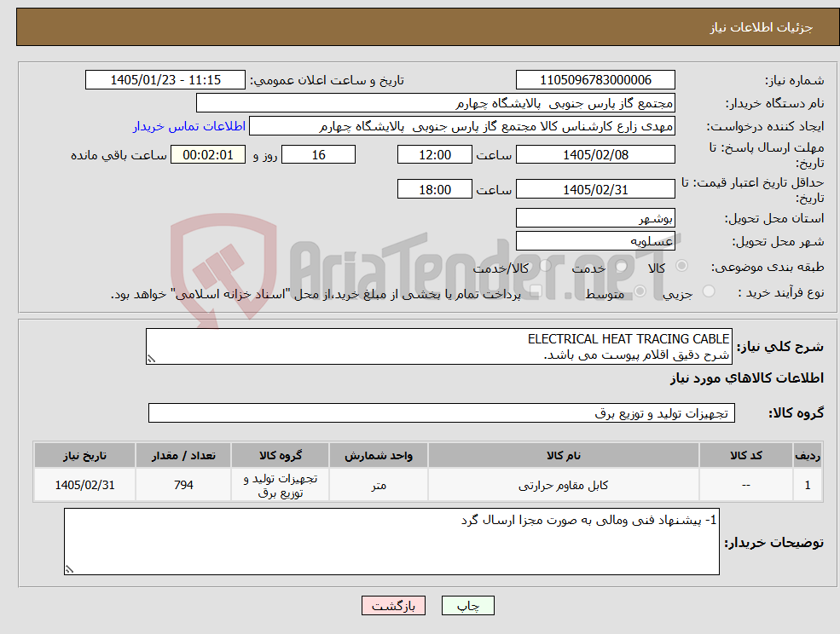This screenshot has width=840, height=634.
Task: Click the request creator name field
Action: pyautogui.click(x=461, y=126)
